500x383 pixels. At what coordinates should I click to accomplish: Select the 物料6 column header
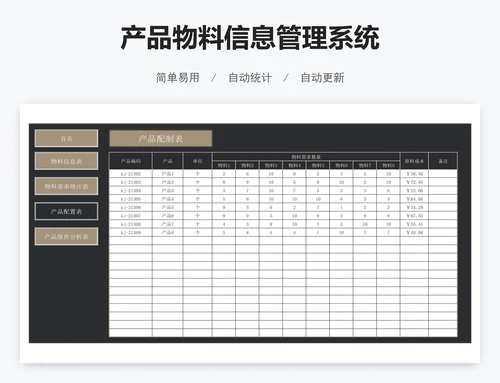(x=341, y=165)
